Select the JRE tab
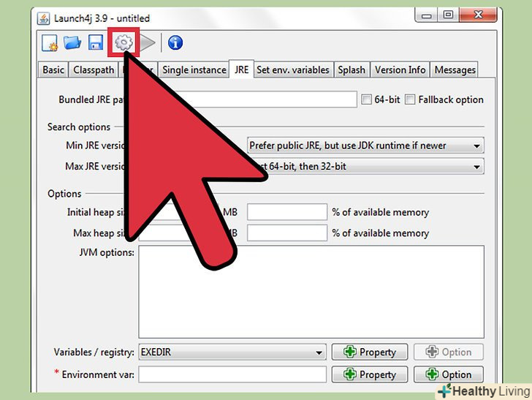532x400 pixels. coord(242,69)
